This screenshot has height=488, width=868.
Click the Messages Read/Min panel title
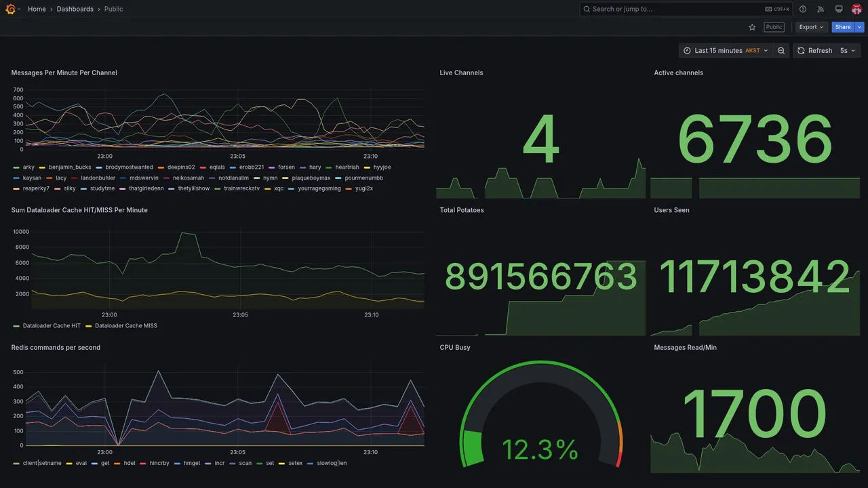tap(685, 348)
